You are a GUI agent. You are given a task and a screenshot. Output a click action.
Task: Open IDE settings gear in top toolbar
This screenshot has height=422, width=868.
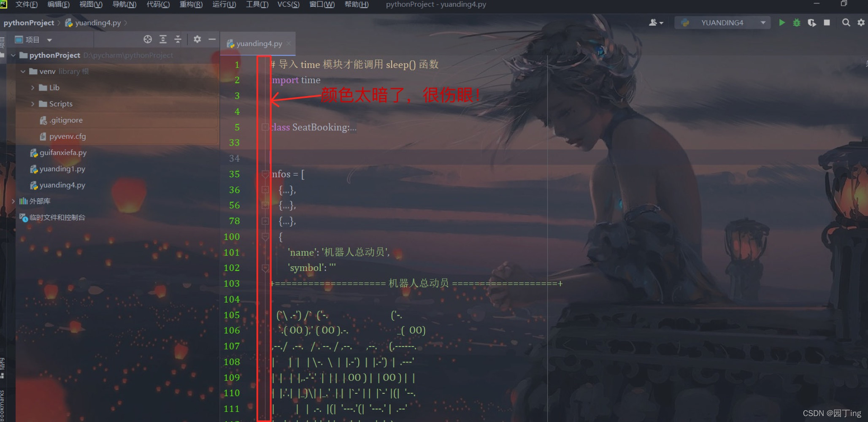[x=861, y=23]
